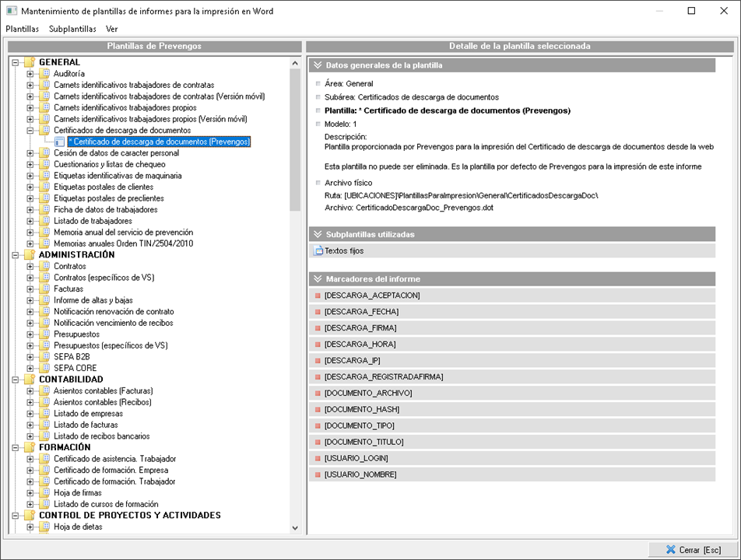Expand the Facturas tree node
Image resolution: width=741 pixels, height=560 pixels.
30,289
